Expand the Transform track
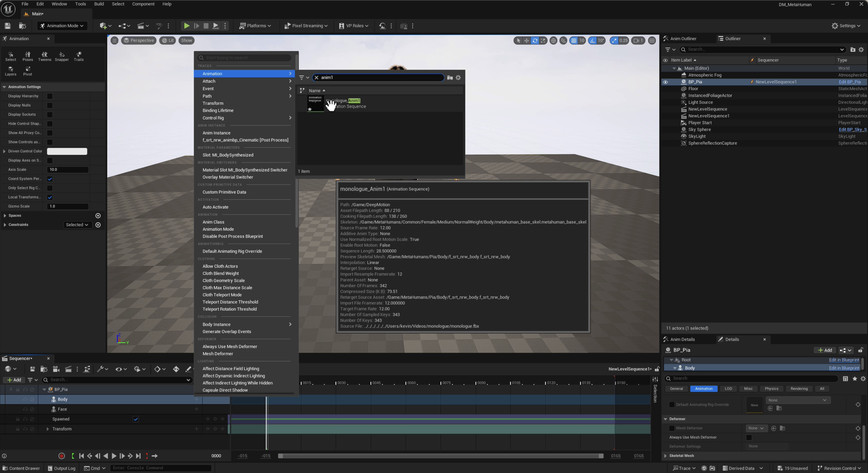This screenshot has width=868, height=473. click(48, 429)
